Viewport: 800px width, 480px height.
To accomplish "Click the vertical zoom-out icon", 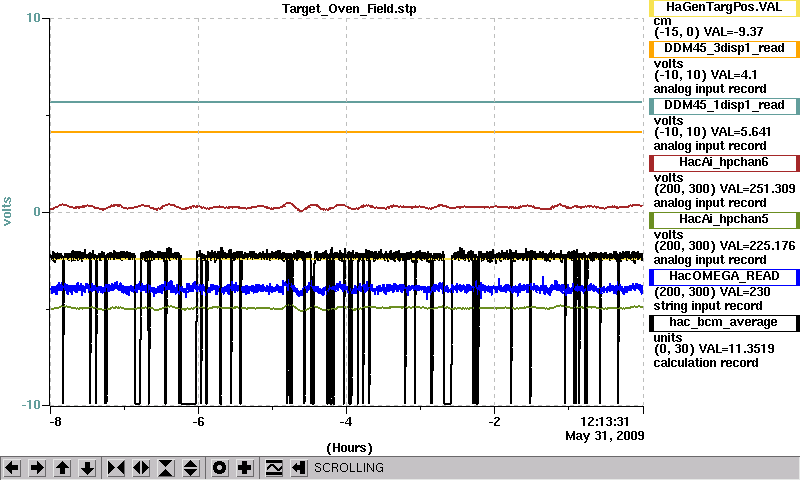I will [190, 468].
